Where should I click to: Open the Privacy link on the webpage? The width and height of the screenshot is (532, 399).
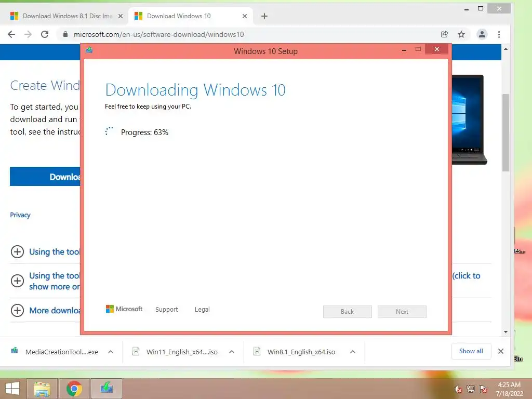pyautogui.click(x=20, y=215)
